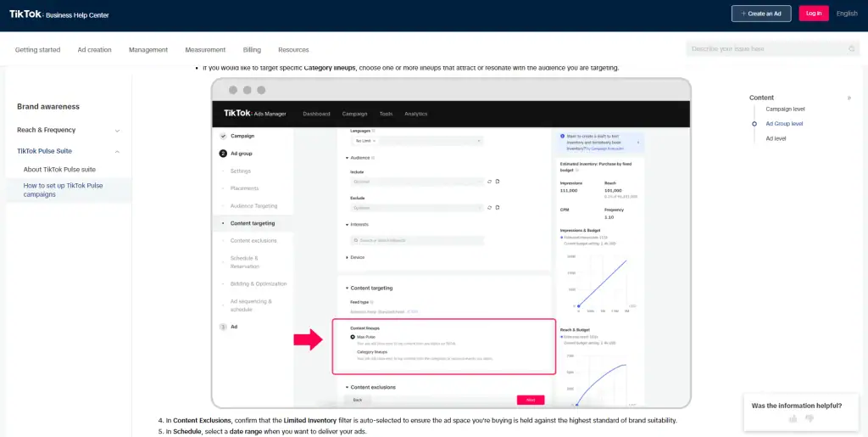Click Campaign tab in the Ads Manager top bar
The height and width of the screenshot is (437, 868).
(x=354, y=114)
